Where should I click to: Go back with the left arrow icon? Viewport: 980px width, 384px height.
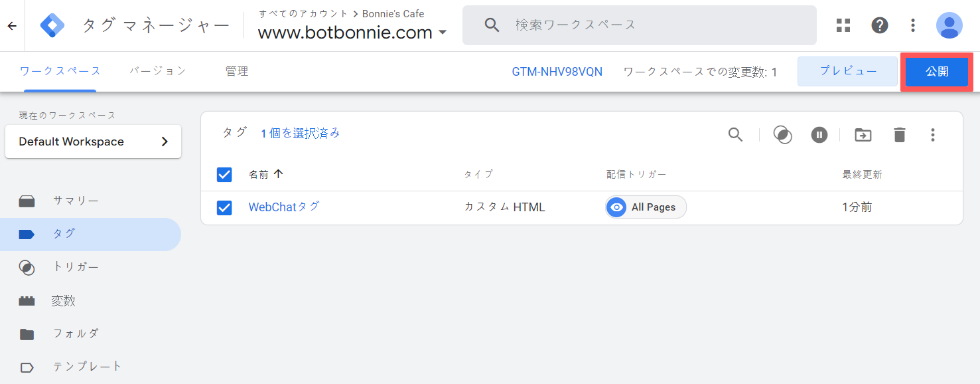point(12,26)
